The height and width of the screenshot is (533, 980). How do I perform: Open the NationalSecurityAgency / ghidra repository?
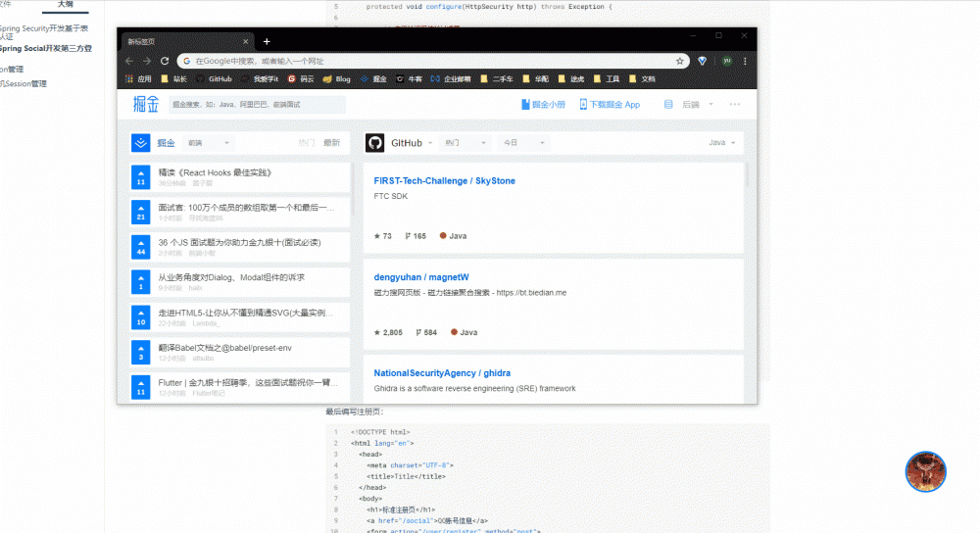[442, 373]
